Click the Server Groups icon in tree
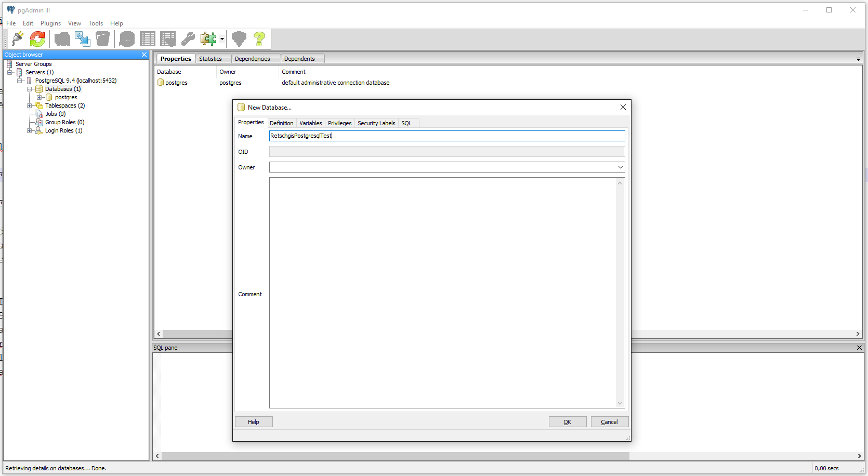 tap(9, 64)
